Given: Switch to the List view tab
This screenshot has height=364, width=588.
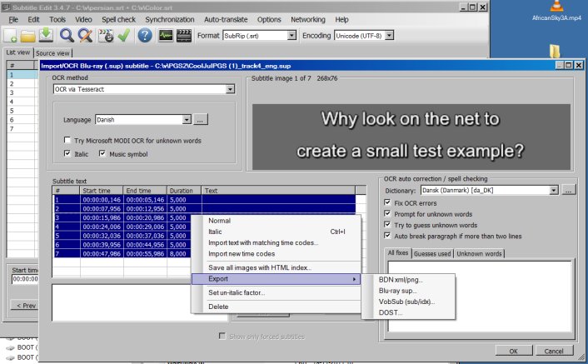Looking at the screenshot, I should [x=18, y=52].
